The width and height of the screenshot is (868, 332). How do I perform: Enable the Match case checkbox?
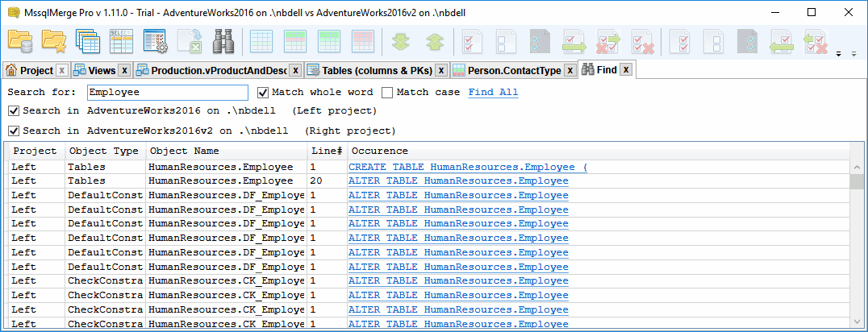click(x=387, y=93)
